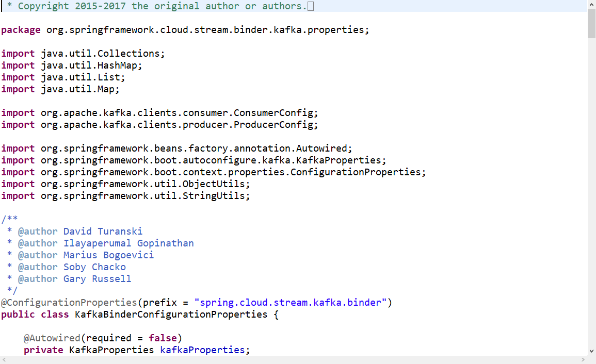Screen dimensions: 596x364
Task: Click the vertical scrollbar down arrow
Action: click(592, 351)
